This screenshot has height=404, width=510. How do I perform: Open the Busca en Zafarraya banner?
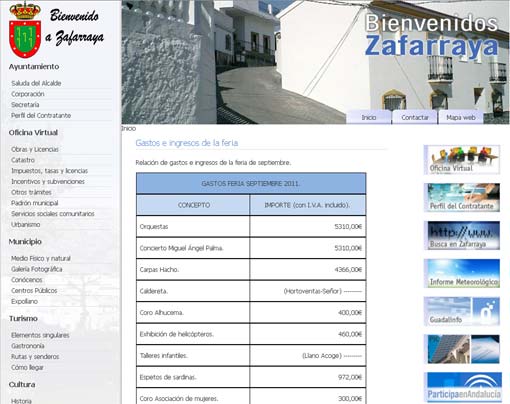pyautogui.click(x=462, y=235)
